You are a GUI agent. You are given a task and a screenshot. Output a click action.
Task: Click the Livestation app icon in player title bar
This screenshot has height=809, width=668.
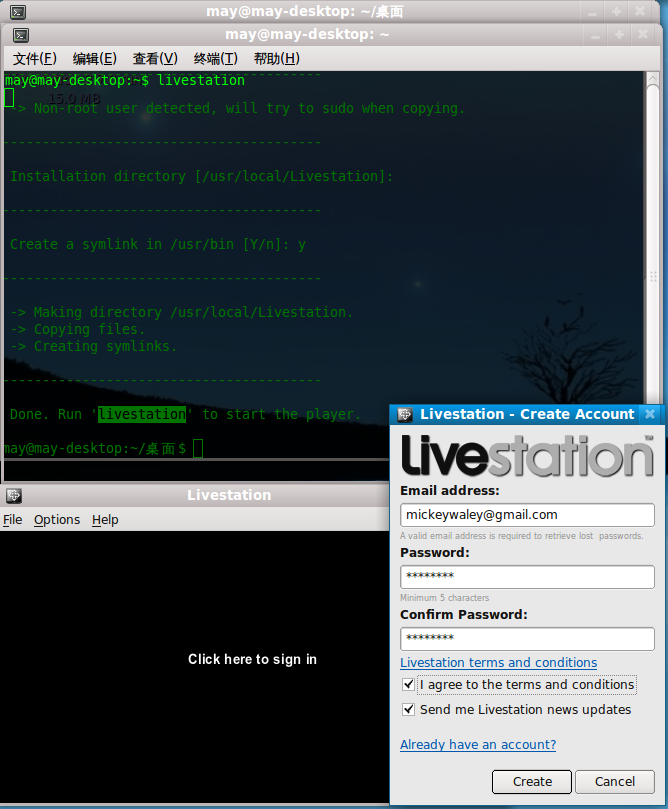point(14,495)
